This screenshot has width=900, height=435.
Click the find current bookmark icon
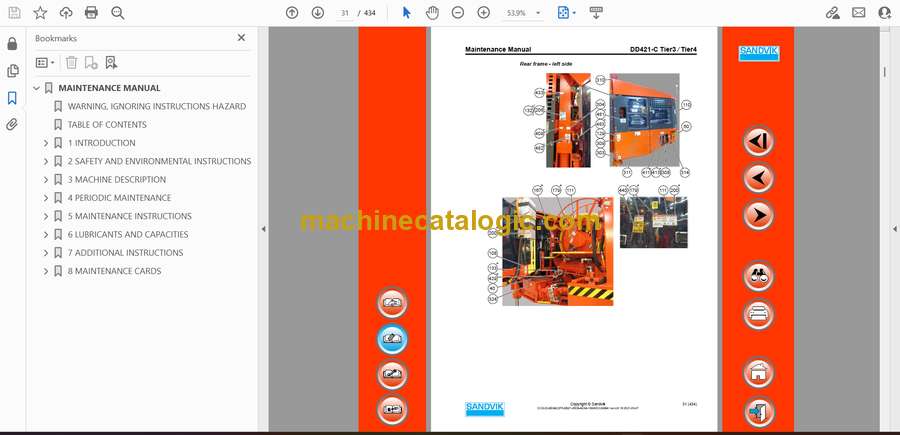click(111, 63)
